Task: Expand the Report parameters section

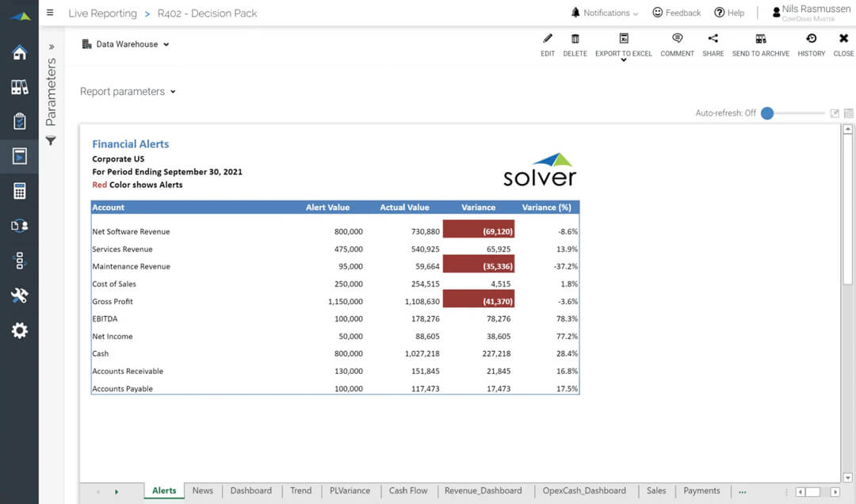Action: tap(128, 92)
